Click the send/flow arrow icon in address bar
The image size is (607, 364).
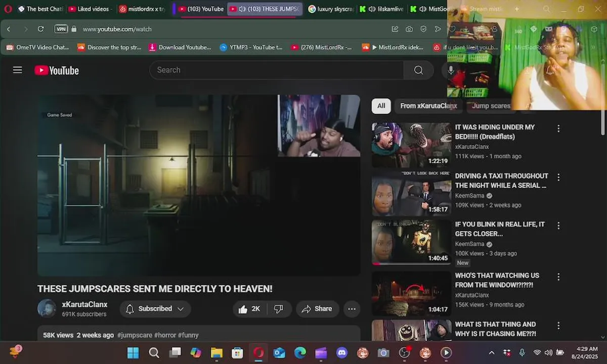(x=438, y=29)
